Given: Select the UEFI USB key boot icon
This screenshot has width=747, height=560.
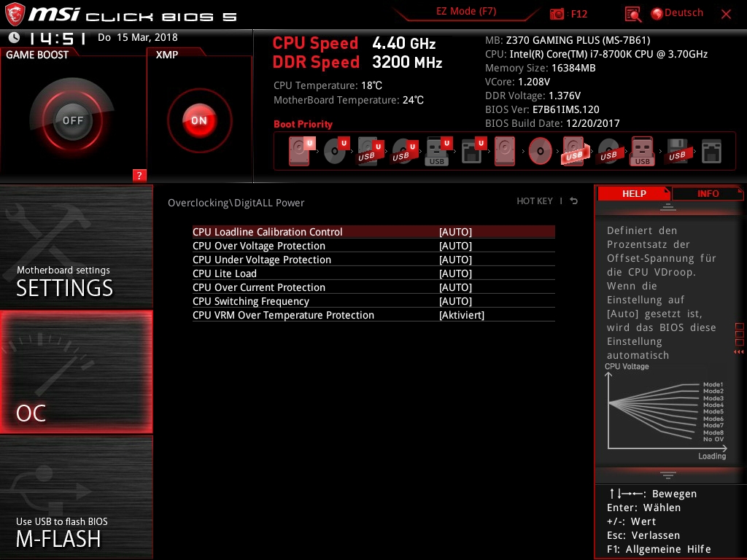Looking at the screenshot, I should coord(438,152).
